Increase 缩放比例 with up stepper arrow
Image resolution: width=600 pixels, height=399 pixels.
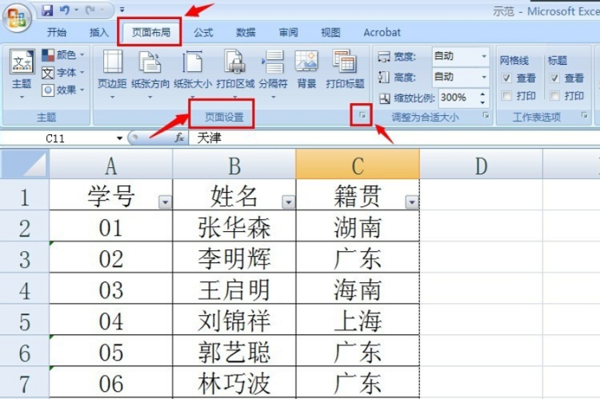coord(483,94)
